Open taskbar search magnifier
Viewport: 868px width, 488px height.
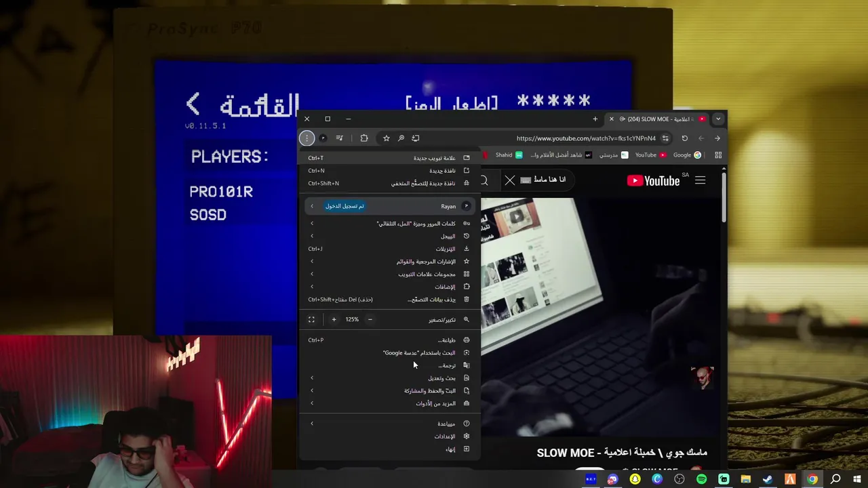835,479
